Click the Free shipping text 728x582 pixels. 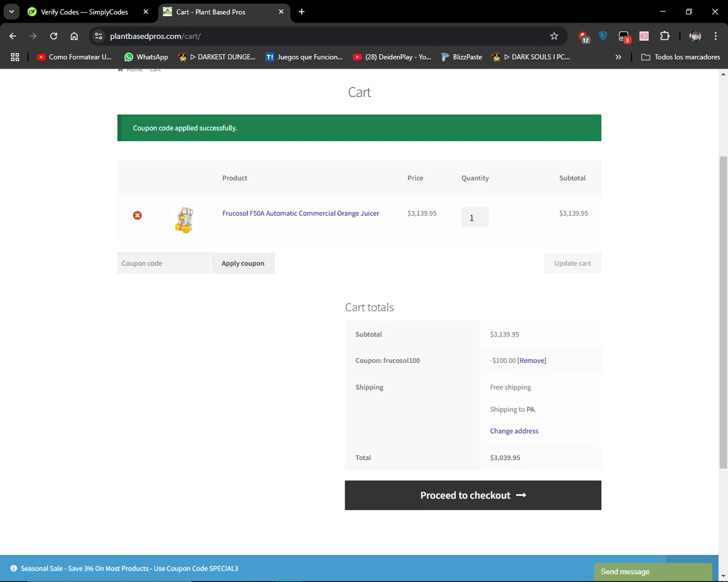click(x=511, y=387)
